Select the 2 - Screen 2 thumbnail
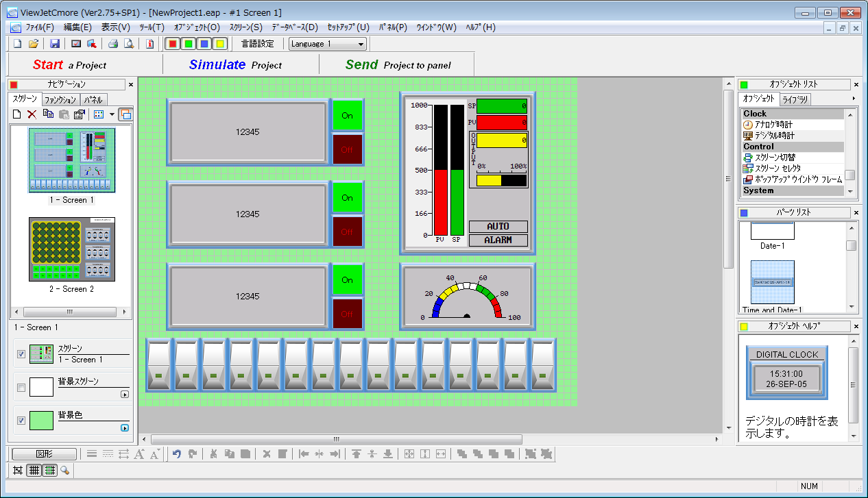868x498 pixels. [x=72, y=250]
